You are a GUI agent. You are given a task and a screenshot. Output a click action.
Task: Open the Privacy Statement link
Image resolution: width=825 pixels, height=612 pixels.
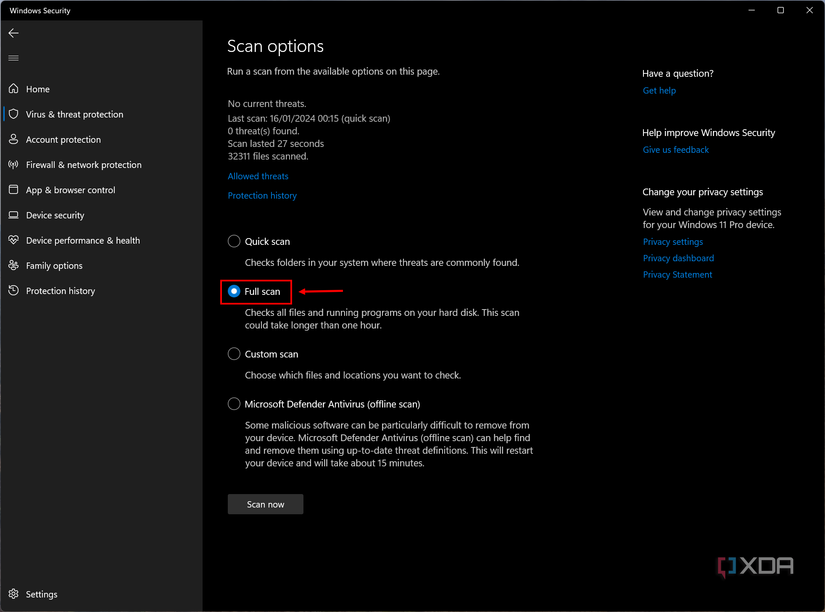(677, 275)
